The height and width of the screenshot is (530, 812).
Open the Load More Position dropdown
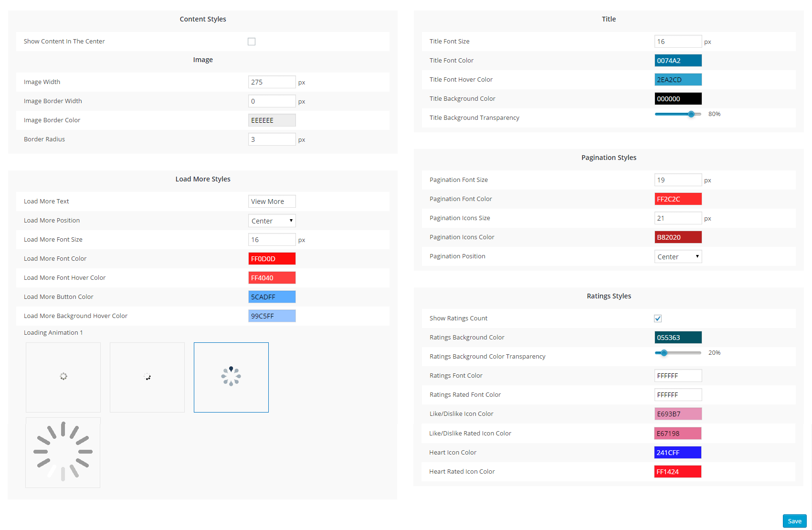[272, 221]
